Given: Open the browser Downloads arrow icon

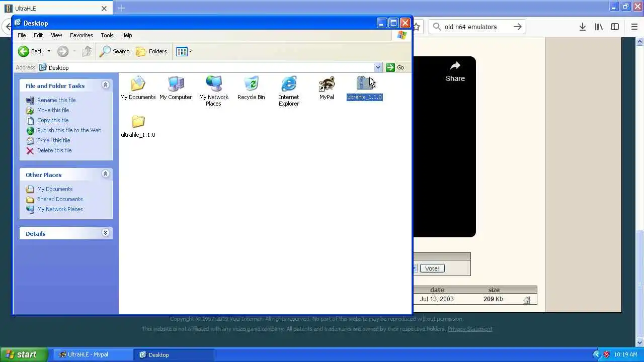Looking at the screenshot, I should [x=582, y=27].
